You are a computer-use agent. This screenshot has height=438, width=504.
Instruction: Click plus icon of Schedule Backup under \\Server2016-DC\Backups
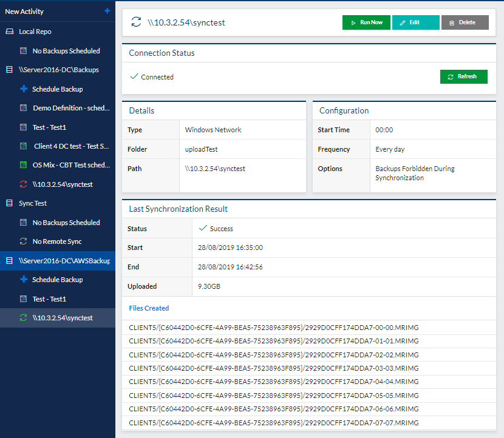click(24, 89)
